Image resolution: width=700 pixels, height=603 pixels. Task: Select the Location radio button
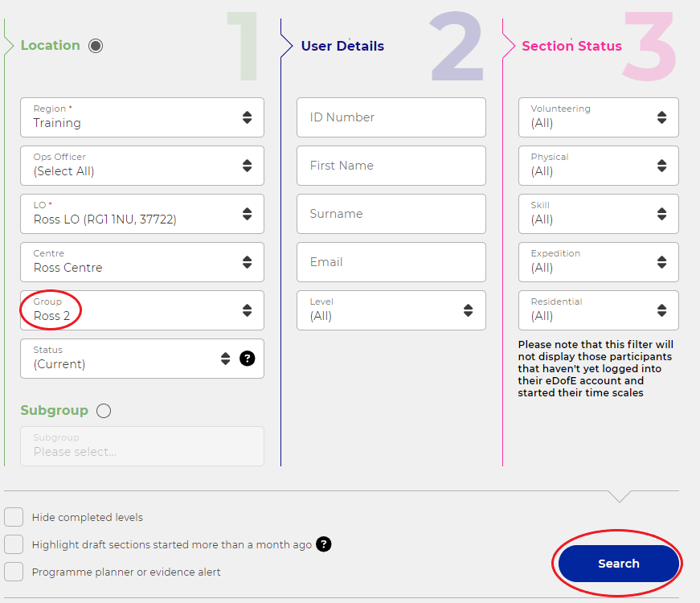click(96, 46)
